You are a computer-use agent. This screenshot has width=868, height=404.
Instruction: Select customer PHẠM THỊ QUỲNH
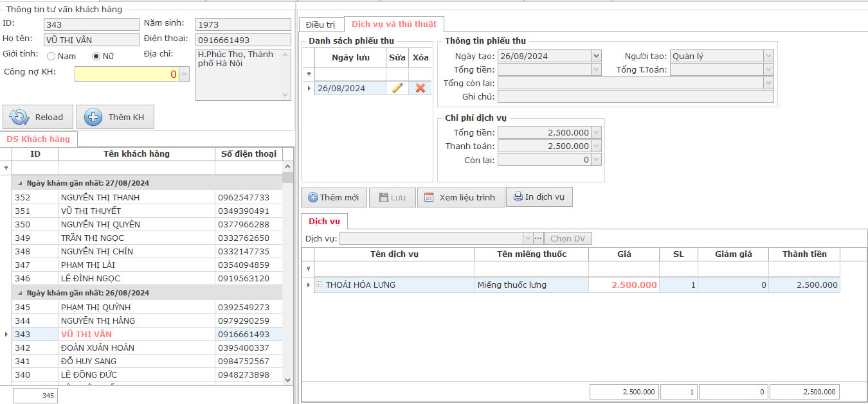96,307
